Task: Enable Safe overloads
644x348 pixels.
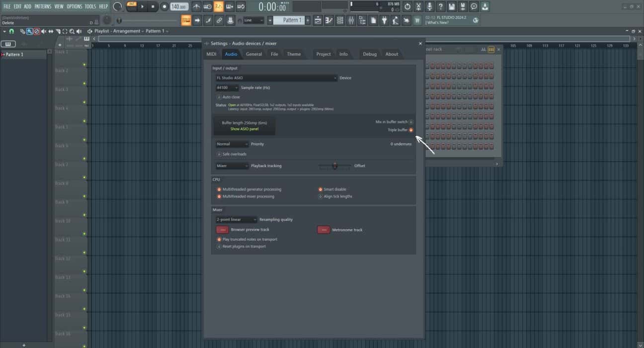Action: [219, 154]
